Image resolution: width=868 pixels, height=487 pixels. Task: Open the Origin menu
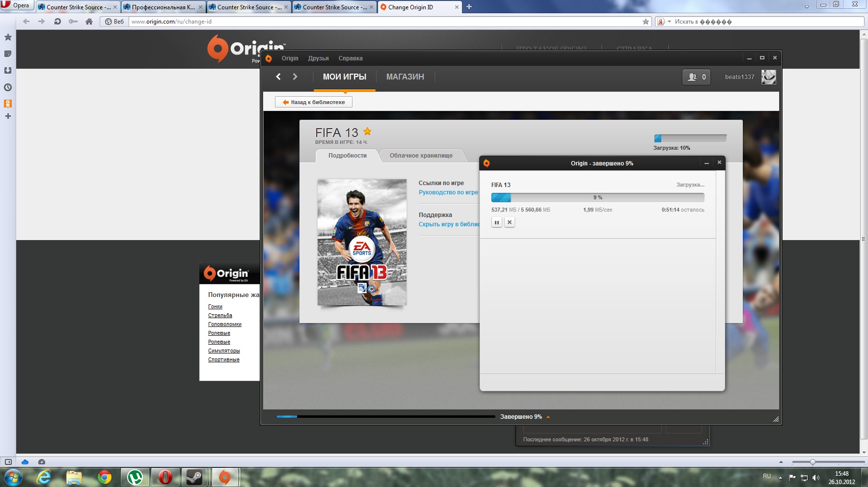coord(290,58)
